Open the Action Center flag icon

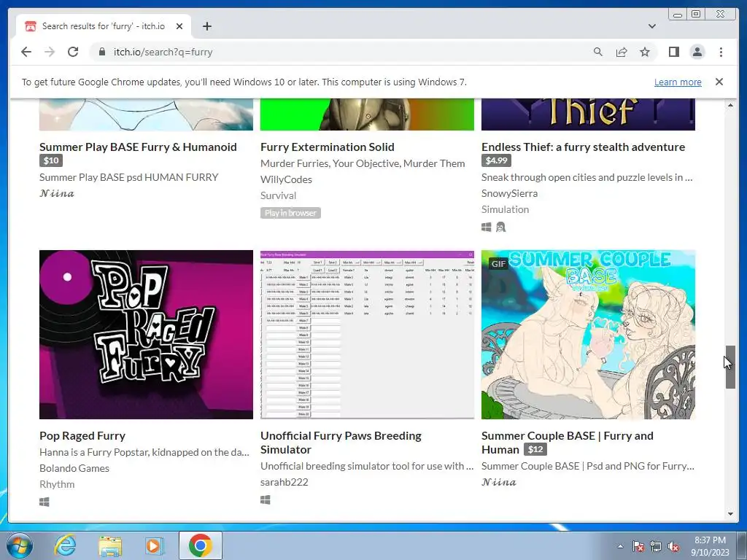[x=638, y=547]
